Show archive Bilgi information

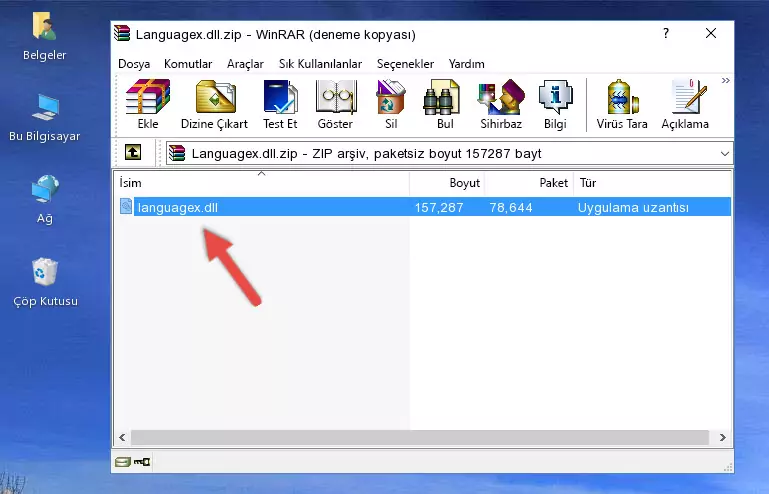coord(555,104)
